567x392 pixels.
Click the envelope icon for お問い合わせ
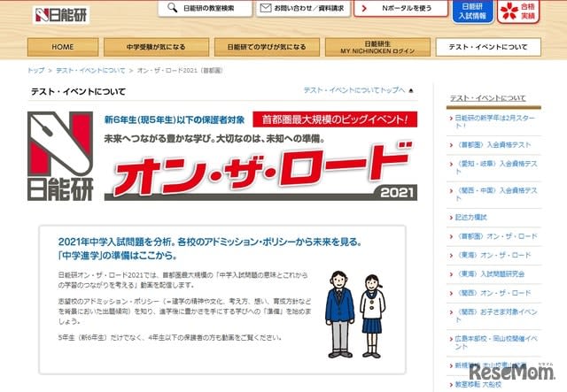pyautogui.click(x=266, y=8)
